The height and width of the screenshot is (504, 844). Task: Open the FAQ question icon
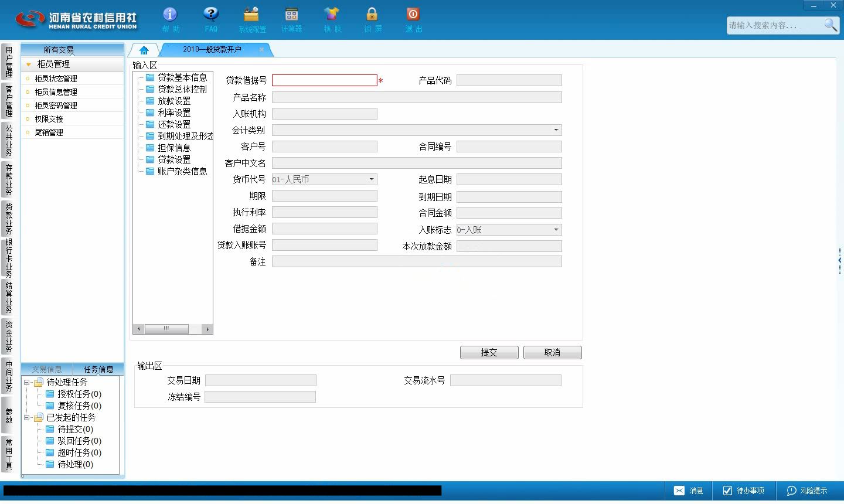point(211,19)
